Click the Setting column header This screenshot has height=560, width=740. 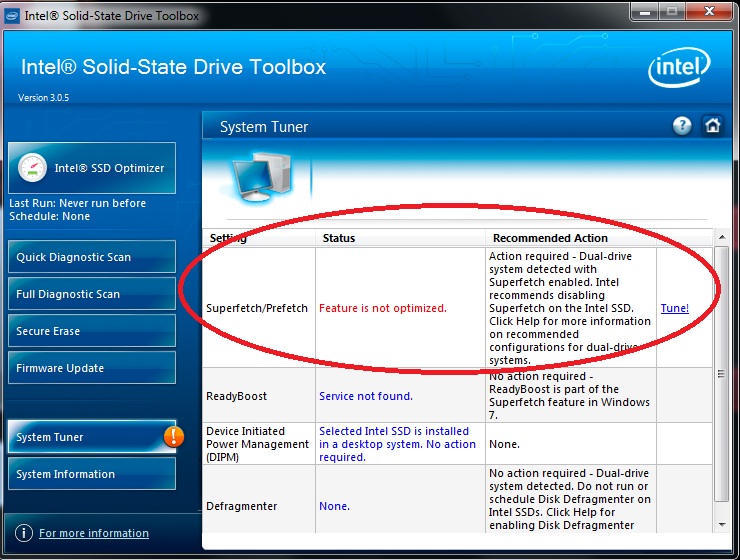point(259,238)
